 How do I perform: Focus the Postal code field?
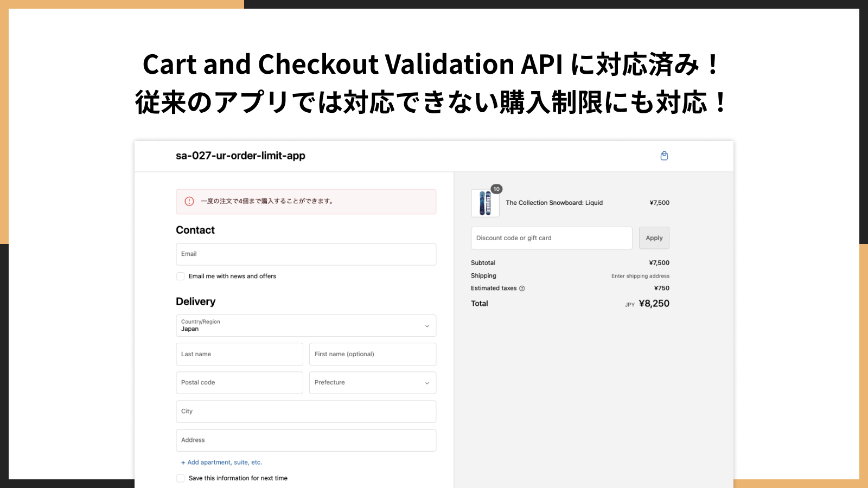coord(239,383)
